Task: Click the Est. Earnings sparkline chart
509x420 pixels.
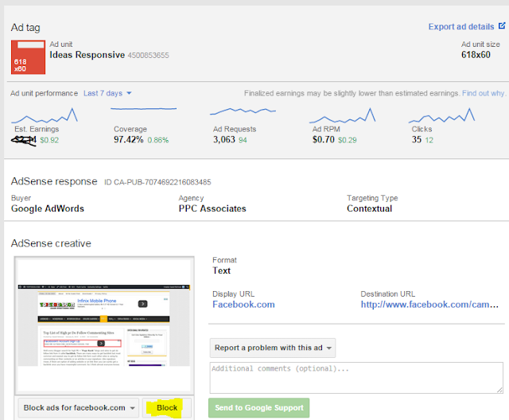Action: (x=45, y=115)
